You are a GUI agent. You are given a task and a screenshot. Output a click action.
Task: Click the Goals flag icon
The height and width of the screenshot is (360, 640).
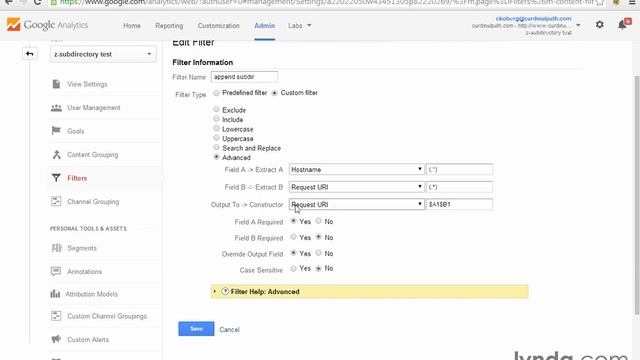click(56, 131)
